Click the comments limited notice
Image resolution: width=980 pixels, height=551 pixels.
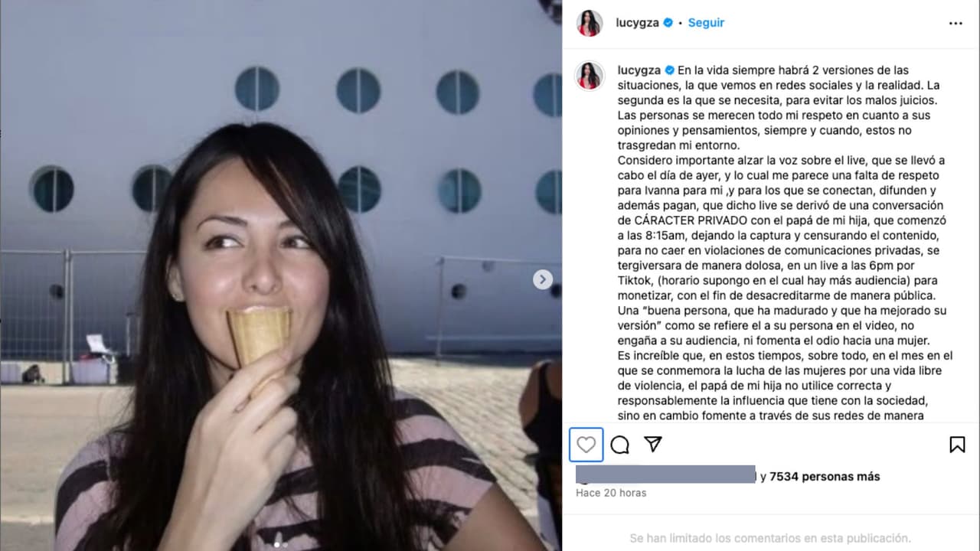[770, 538]
